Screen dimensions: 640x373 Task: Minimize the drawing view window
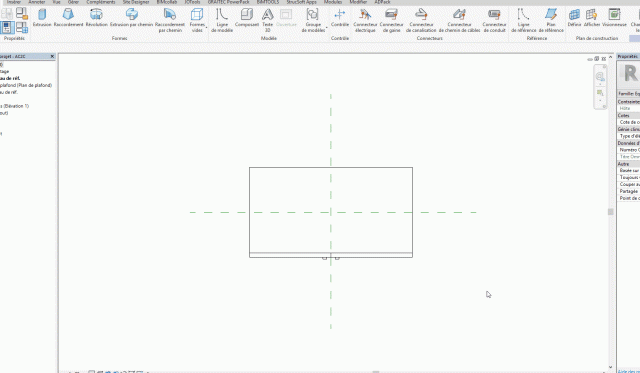point(590,59)
